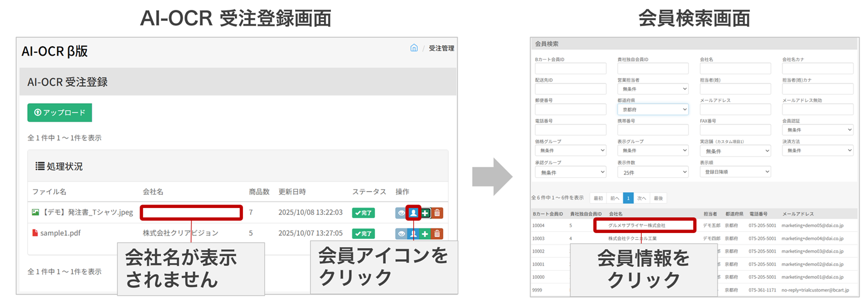This screenshot has width=868, height=306.
Task: Open the 表示件数 dropdown set to 25件
Action: tap(653, 172)
